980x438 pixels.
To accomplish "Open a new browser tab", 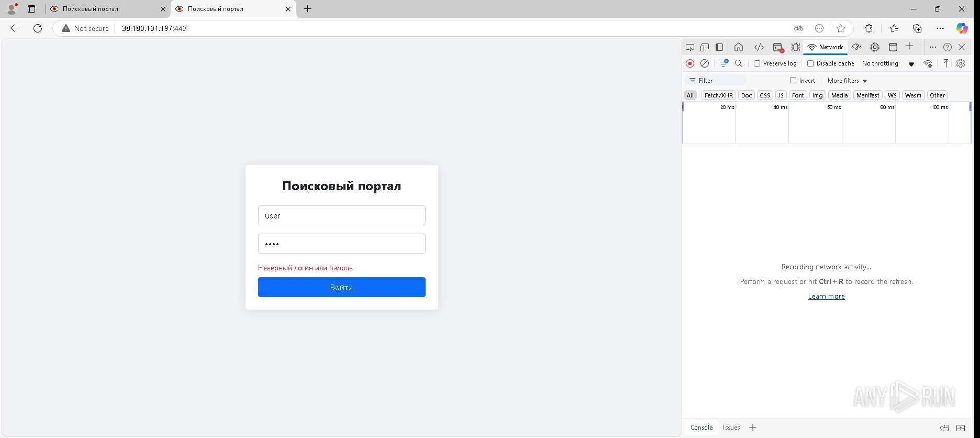I will click(x=307, y=9).
